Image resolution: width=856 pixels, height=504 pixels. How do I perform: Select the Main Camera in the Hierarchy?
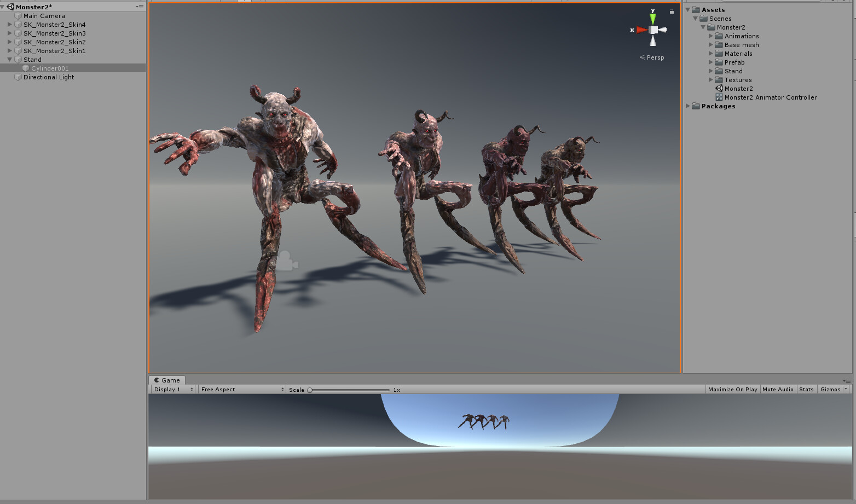(44, 15)
